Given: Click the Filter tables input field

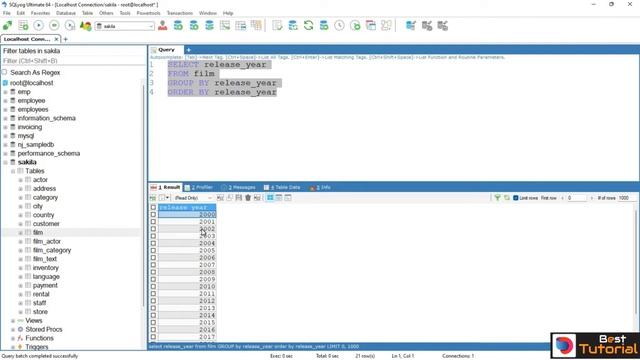Looking at the screenshot, I should (73, 61).
